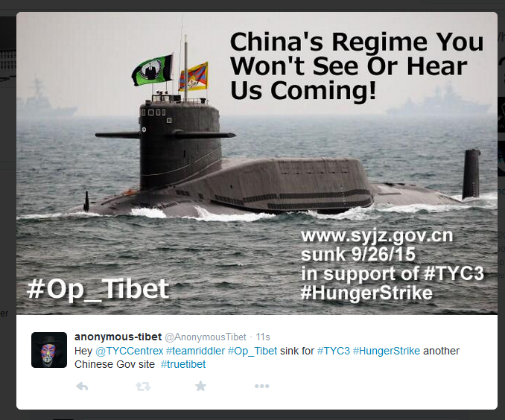Viewport: 505px width, 420px height.
Task: Open the anonymous-tibet display name
Action: pyautogui.click(x=118, y=337)
